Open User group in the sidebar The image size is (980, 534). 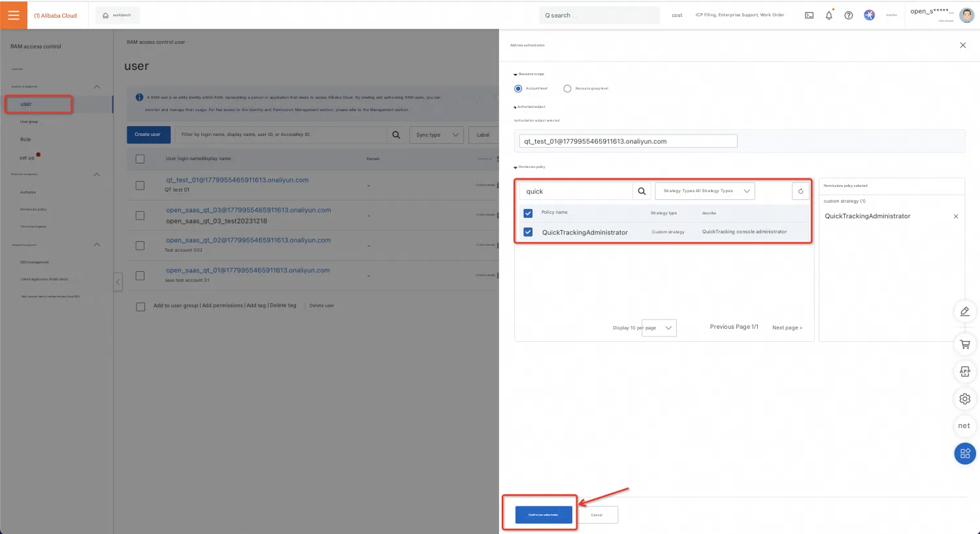(29, 122)
